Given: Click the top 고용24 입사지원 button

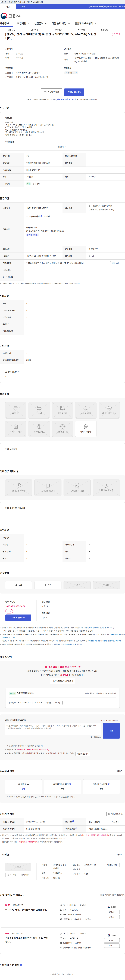Looking at the screenshot, I should click(x=74, y=92).
